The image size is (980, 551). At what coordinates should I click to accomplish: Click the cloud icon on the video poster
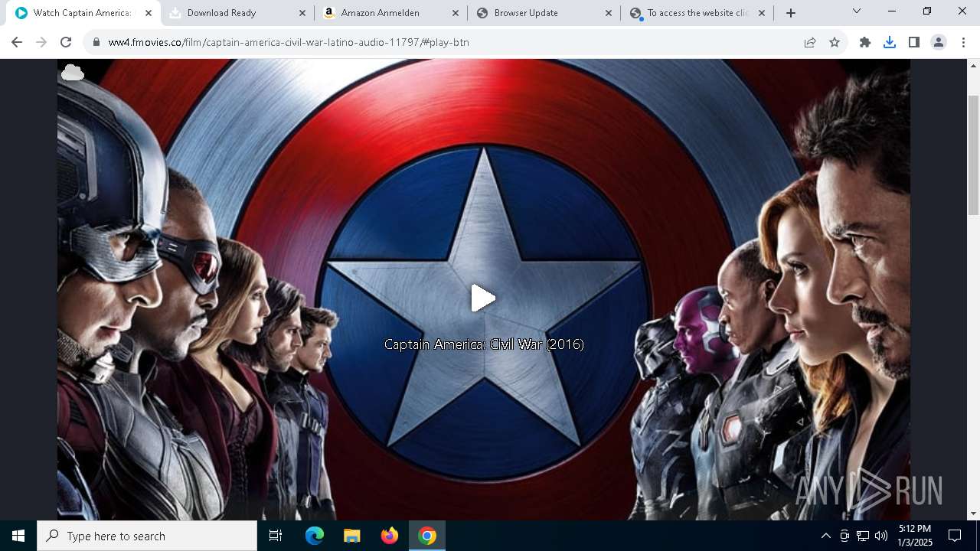[x=72, y=73]
